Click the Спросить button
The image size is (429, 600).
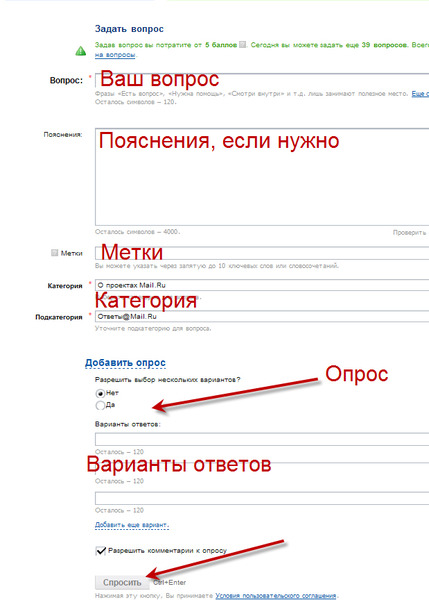(x=122, y=582)
